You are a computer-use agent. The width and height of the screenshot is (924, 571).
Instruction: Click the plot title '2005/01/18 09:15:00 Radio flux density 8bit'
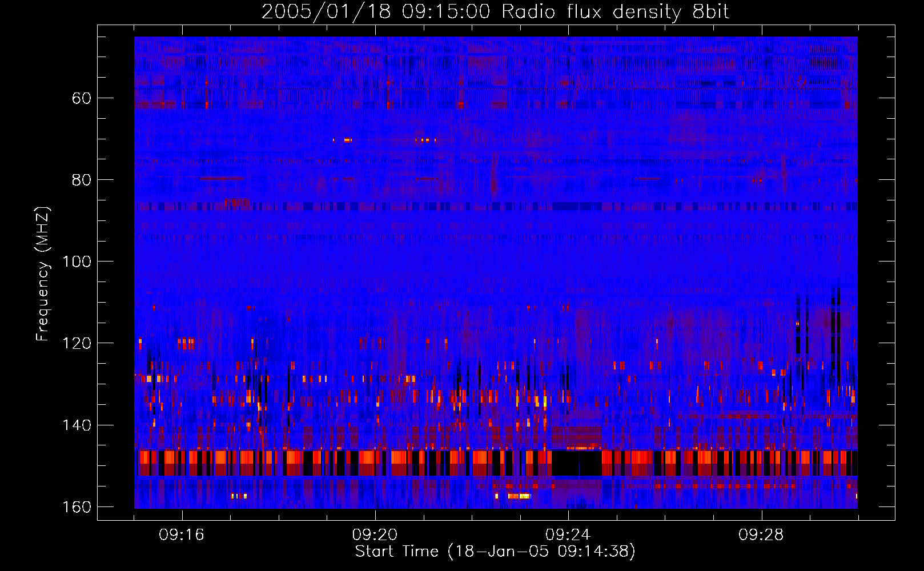click(x=495, y=12)
